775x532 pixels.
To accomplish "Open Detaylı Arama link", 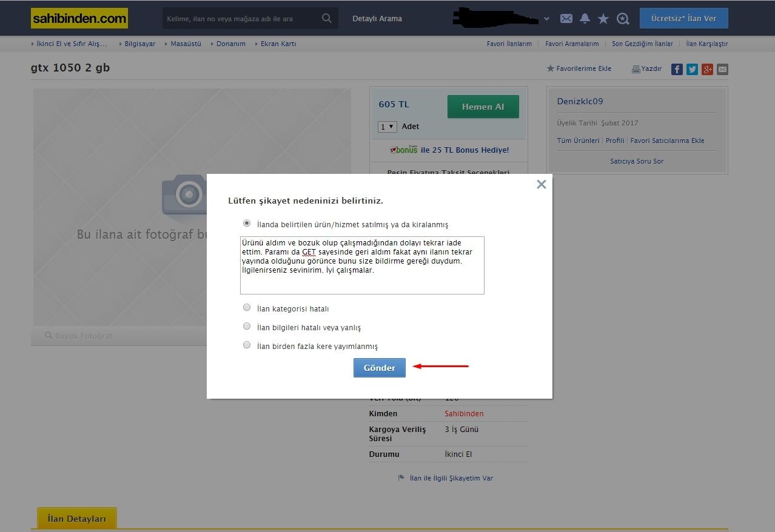I will click(x=377, y=19).
